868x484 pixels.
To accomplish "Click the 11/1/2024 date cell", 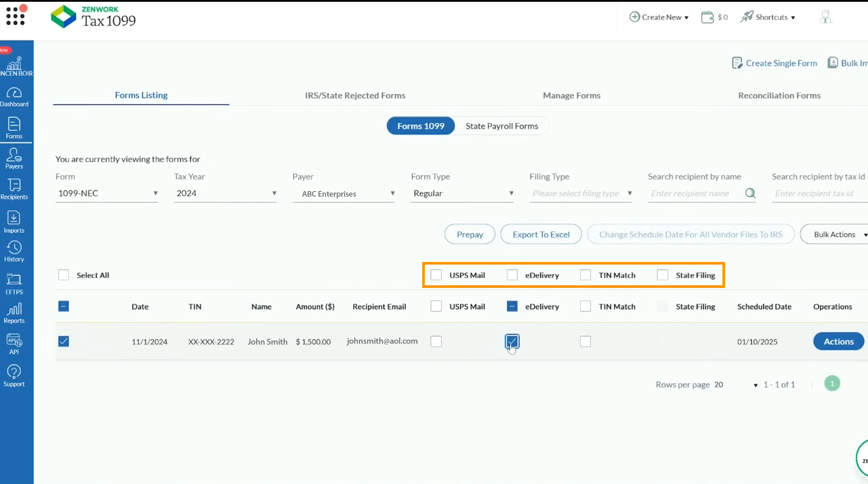I will [x=150, y=342].
